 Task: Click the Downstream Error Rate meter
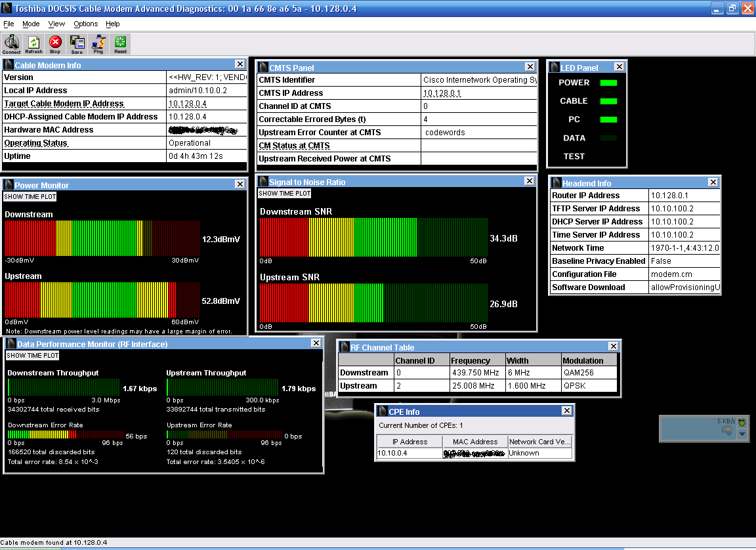click(x=66, y=434)
